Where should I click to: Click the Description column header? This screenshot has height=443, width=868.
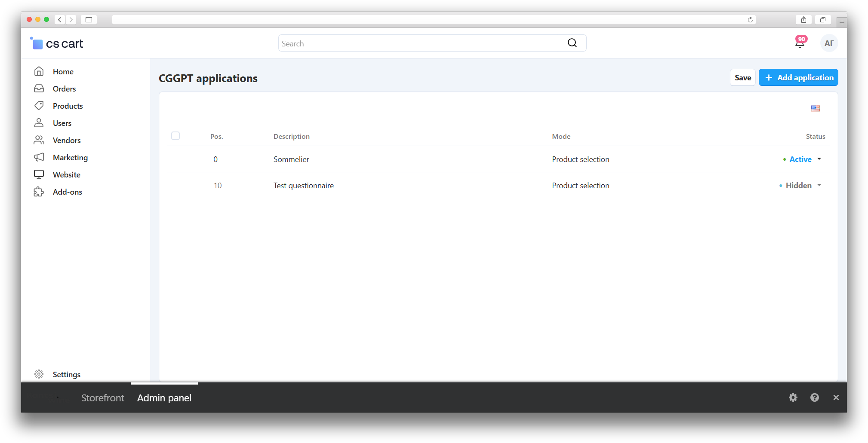coord(292,136)
